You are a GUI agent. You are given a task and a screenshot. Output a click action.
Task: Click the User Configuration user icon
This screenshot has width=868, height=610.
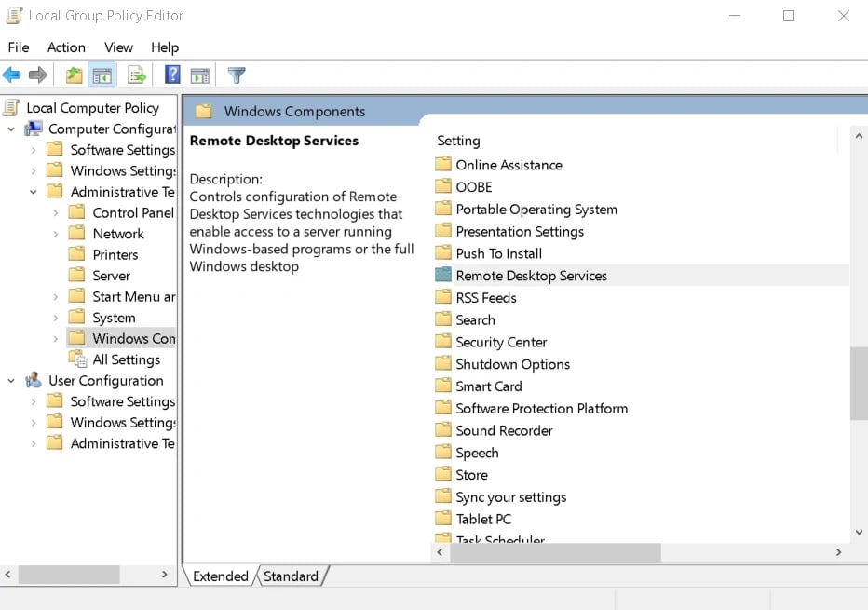click(x=34, y=380)
